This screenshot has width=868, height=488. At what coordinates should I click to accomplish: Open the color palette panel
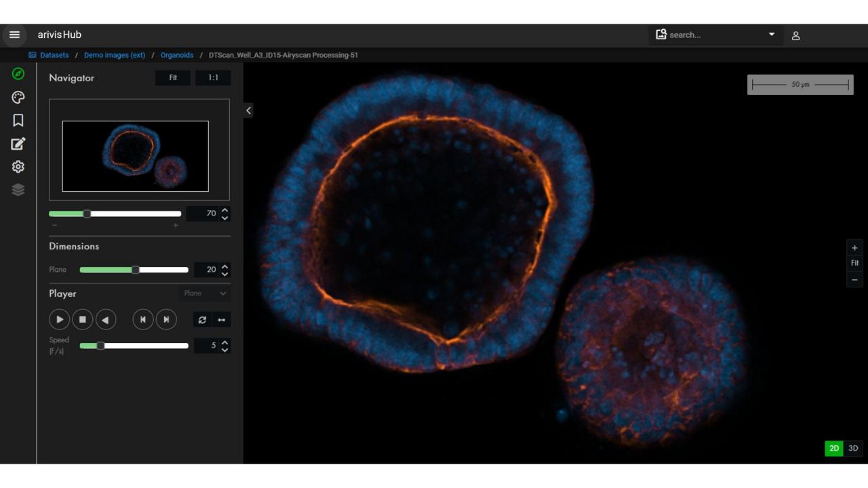(18, 98)
